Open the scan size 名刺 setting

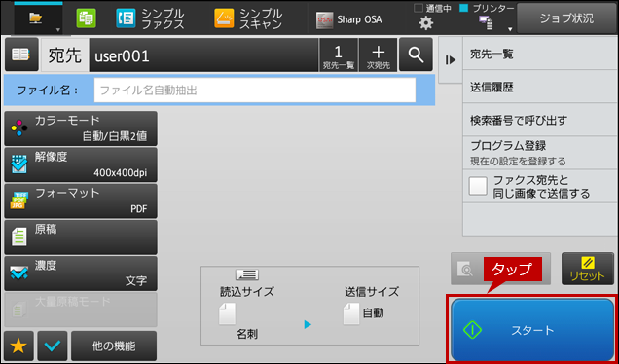(246, 313)
